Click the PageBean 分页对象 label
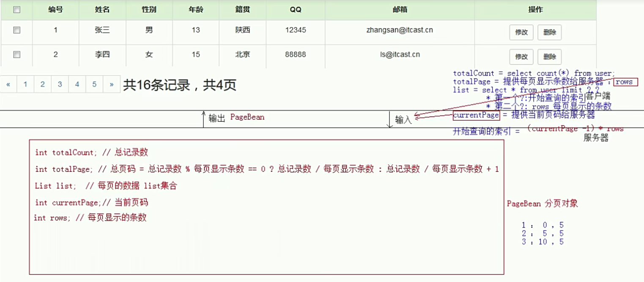The width and height of the screenshot is (644, 282). point(543,204)
